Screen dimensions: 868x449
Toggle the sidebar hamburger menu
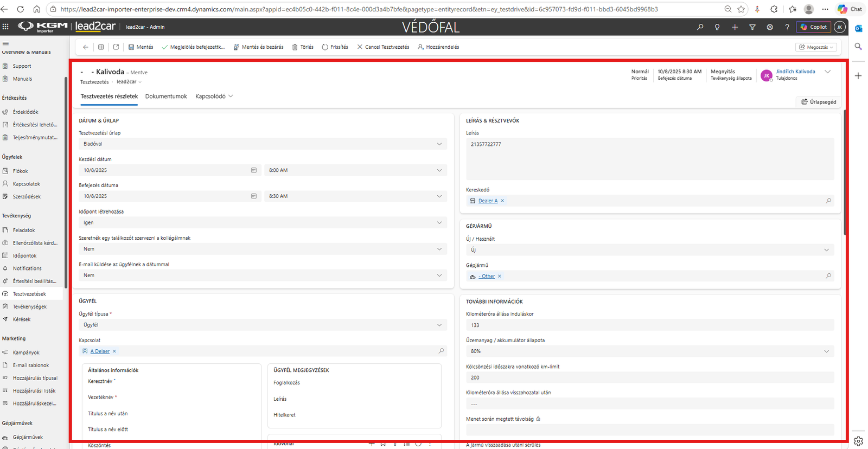click(x=5, y=43)
